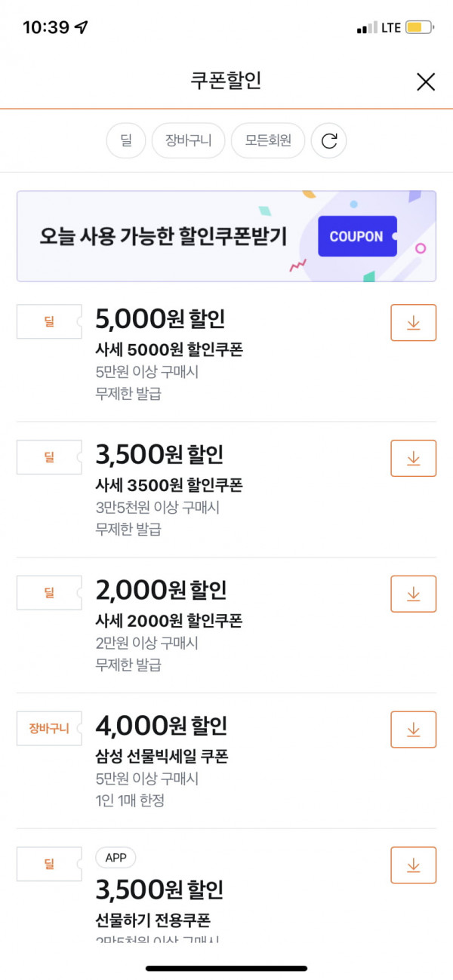Filter coupons by 장바구니
This screenshot has height=980, width=453.
[189, 140]
